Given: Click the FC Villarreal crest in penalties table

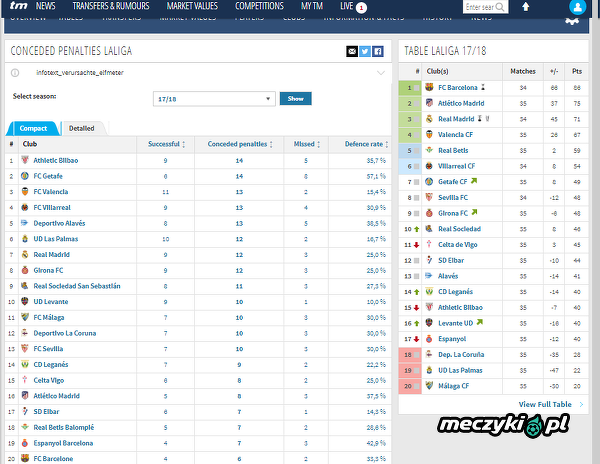Looking at the screenshot, I should click(25, 207).
